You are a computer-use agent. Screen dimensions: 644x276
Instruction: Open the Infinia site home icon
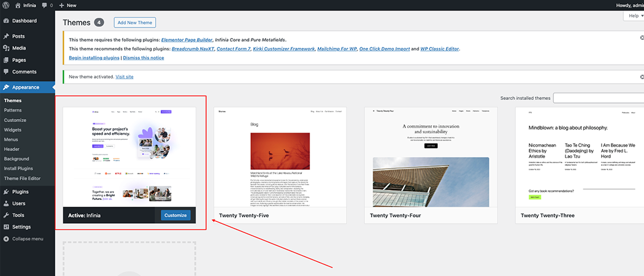18,6
